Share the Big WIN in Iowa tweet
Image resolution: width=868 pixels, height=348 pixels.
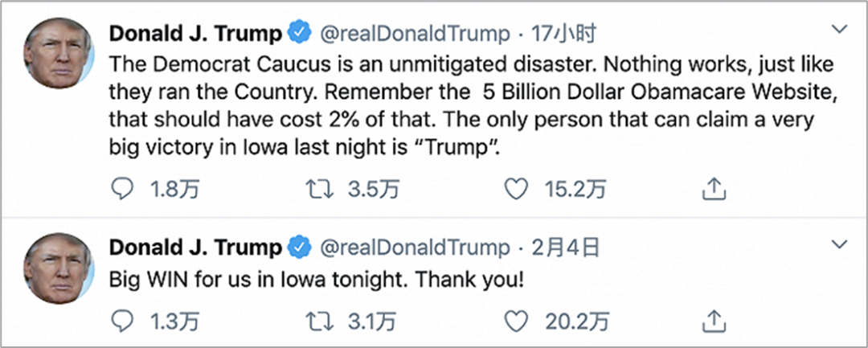(714, 321)
